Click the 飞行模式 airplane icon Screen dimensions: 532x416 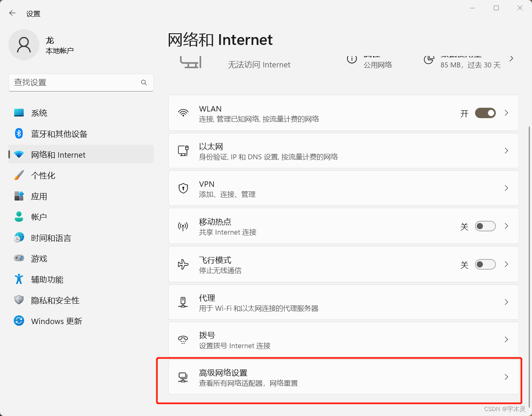(183, 265)
